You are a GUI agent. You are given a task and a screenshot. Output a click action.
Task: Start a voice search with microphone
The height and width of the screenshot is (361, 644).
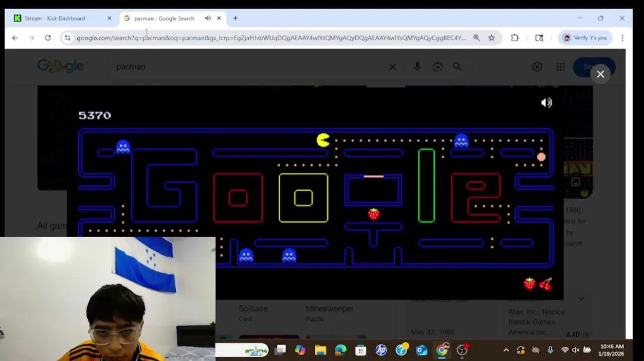(x=417, y=67)
